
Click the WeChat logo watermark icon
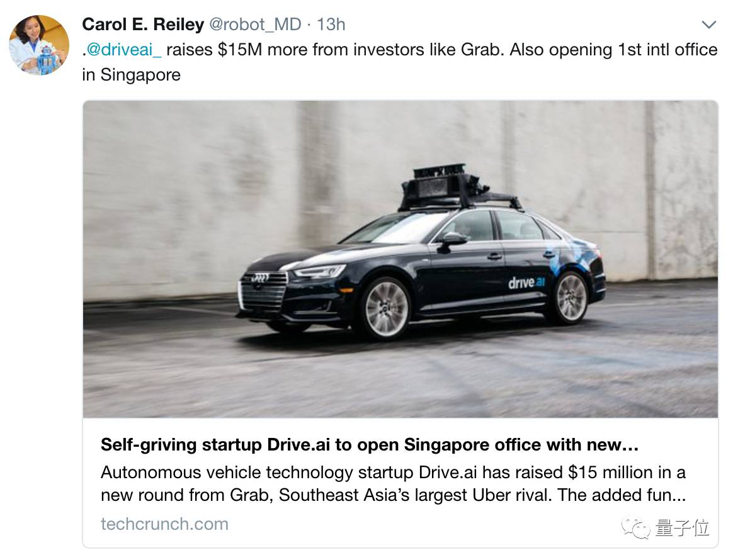636,528
